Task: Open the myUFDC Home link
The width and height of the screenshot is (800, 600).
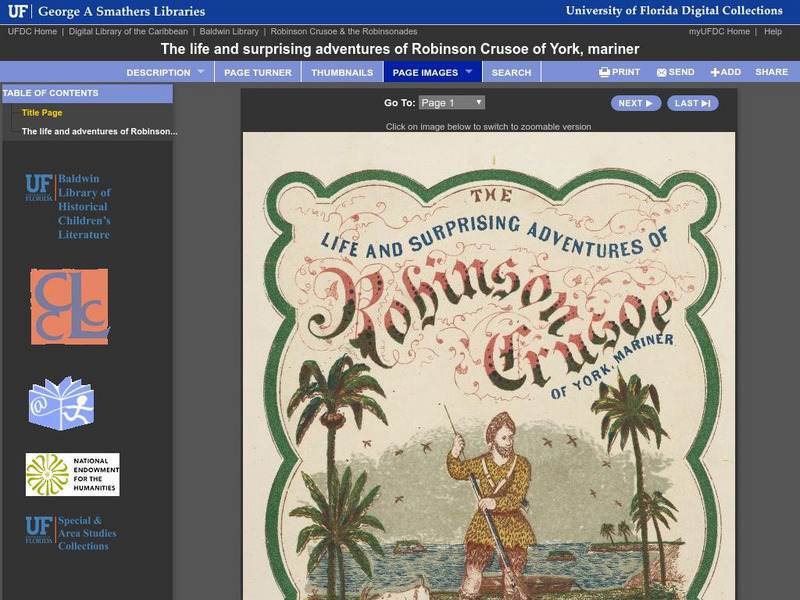Action: (719, 32)
